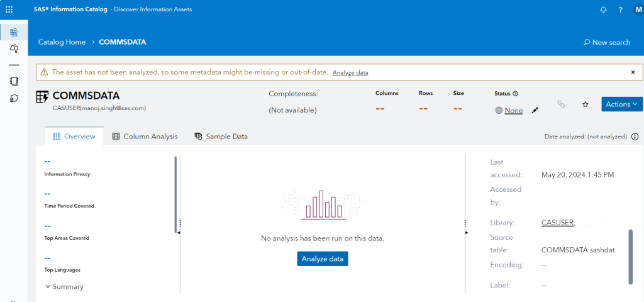Click the shield lock sidebar icon

point(14,98)
